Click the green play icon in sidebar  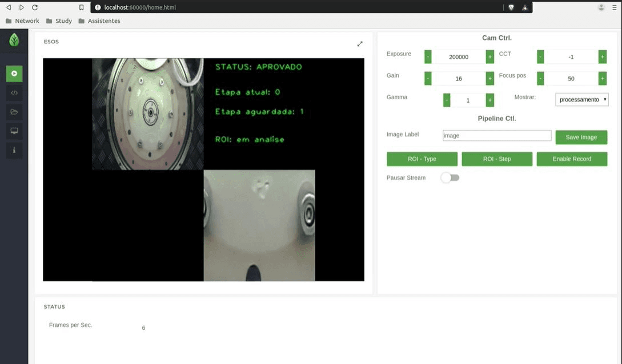tap(14, 73)
